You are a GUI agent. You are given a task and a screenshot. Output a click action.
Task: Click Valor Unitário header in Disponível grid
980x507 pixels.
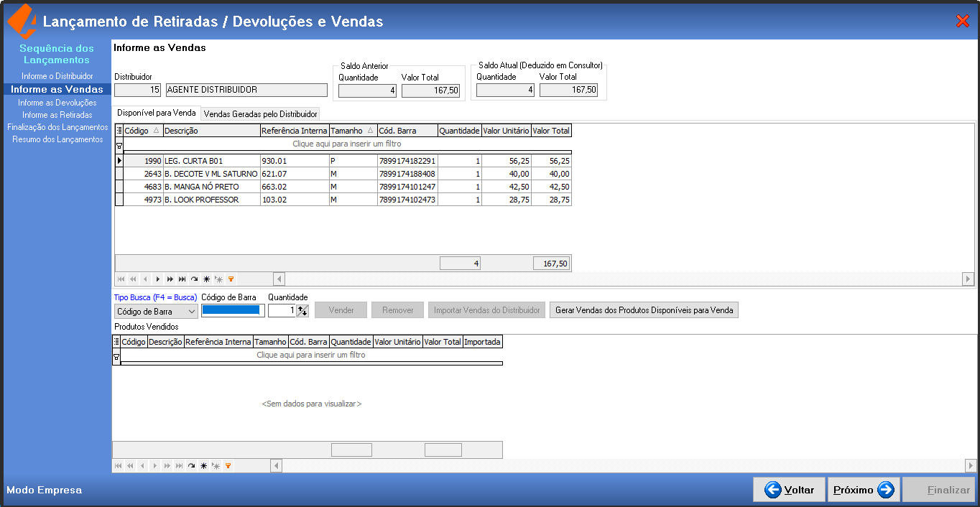click(x=506, y=131)
